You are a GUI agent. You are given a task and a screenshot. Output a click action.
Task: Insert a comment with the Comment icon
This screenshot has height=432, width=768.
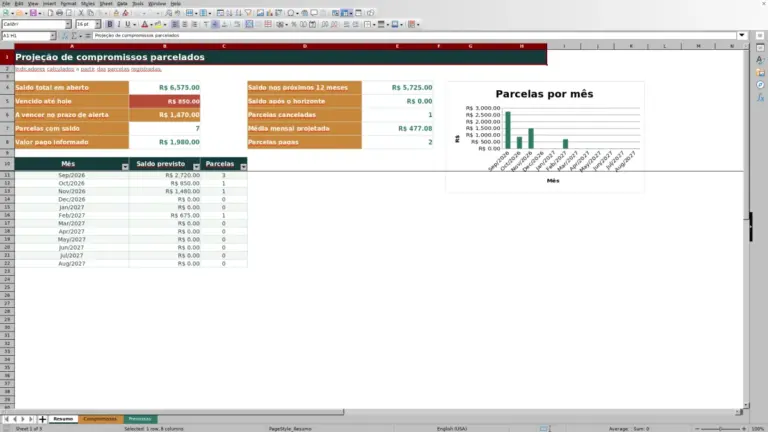[x=314, y=13]
